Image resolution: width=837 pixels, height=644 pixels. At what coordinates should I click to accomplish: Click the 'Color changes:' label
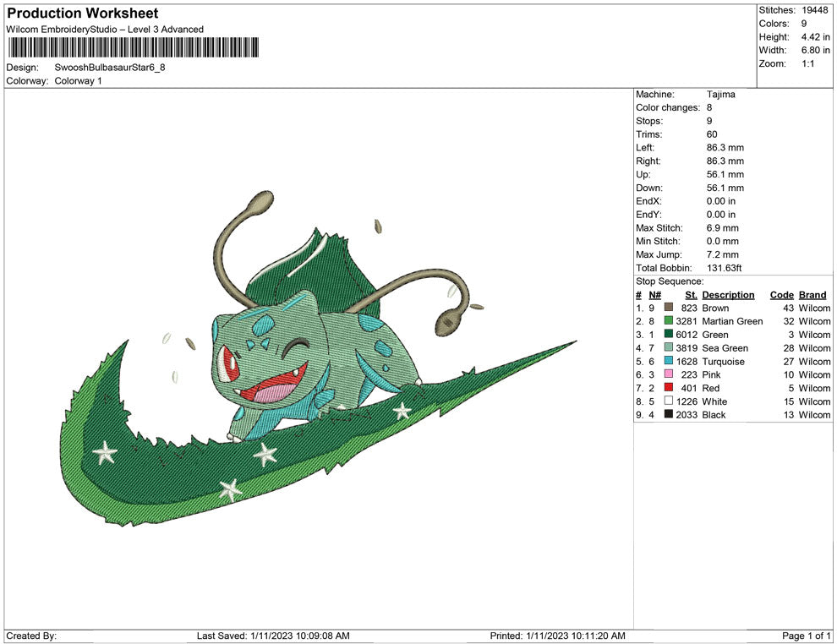[668, 107]
